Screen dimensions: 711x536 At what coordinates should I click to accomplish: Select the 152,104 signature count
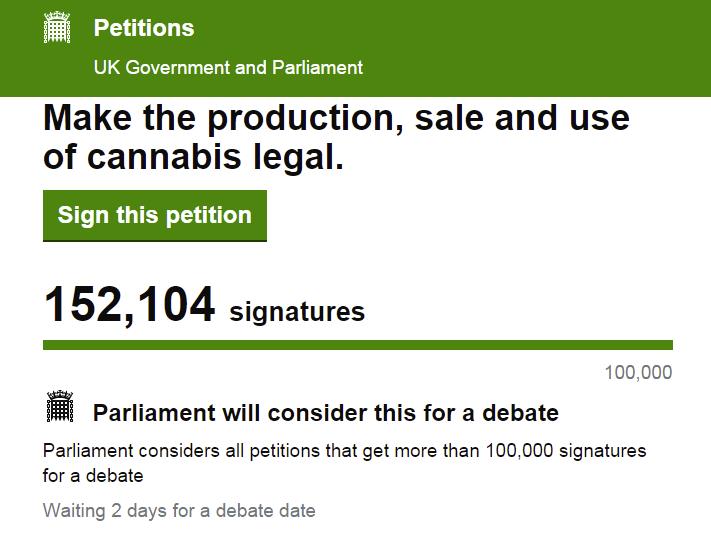click(129, 304)
